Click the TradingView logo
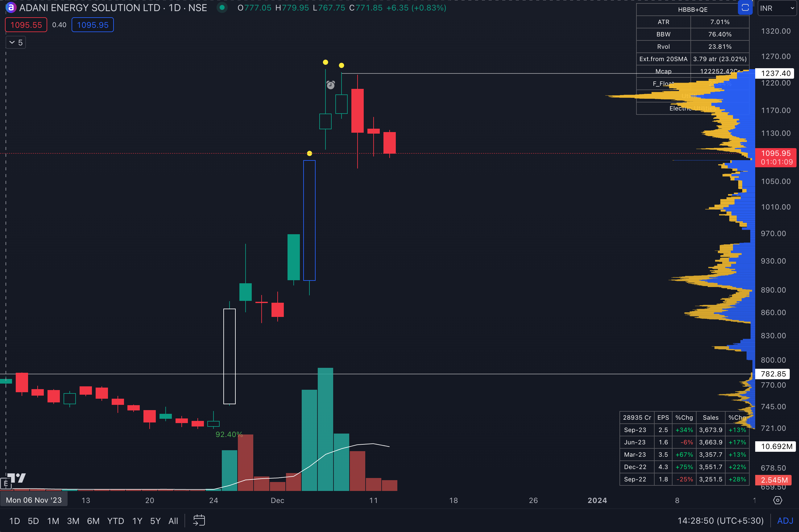Image resolution: width=799 pixels, height=532 pixels. pyautogui.click(x=16, y=477)
